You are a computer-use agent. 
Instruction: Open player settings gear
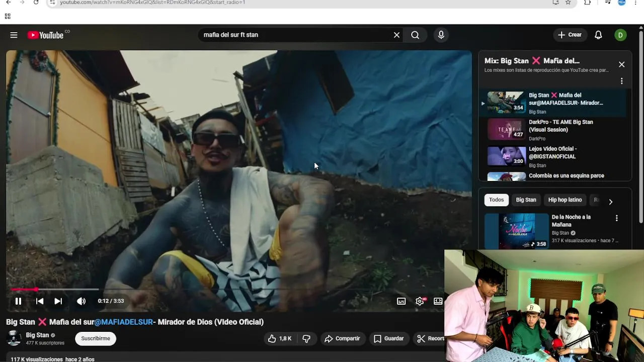click(x=420, y=301)
